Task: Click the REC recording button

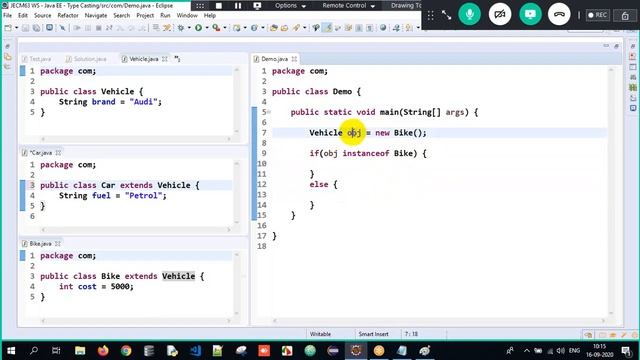Action: point(598,15)
